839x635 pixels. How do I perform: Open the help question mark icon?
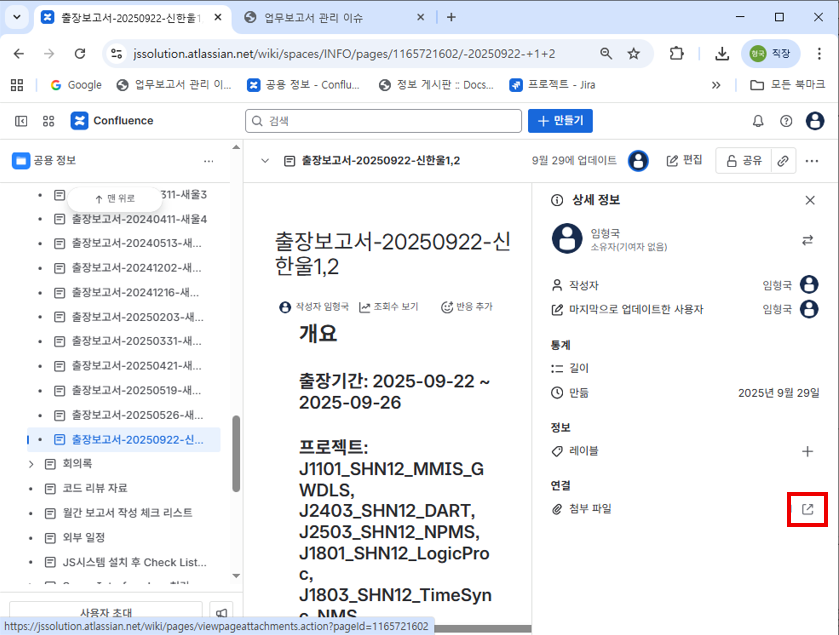pyautogui.click(x=786, y=121)
